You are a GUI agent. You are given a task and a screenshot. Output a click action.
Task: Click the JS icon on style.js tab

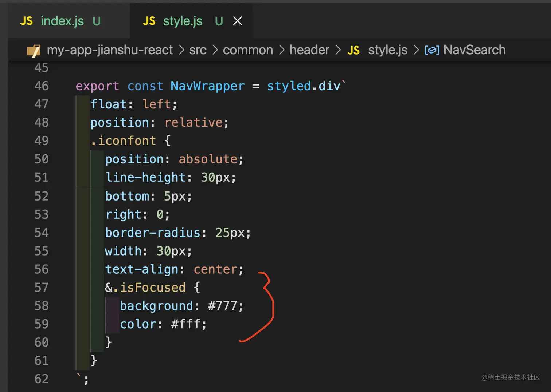tap(149, 21)
